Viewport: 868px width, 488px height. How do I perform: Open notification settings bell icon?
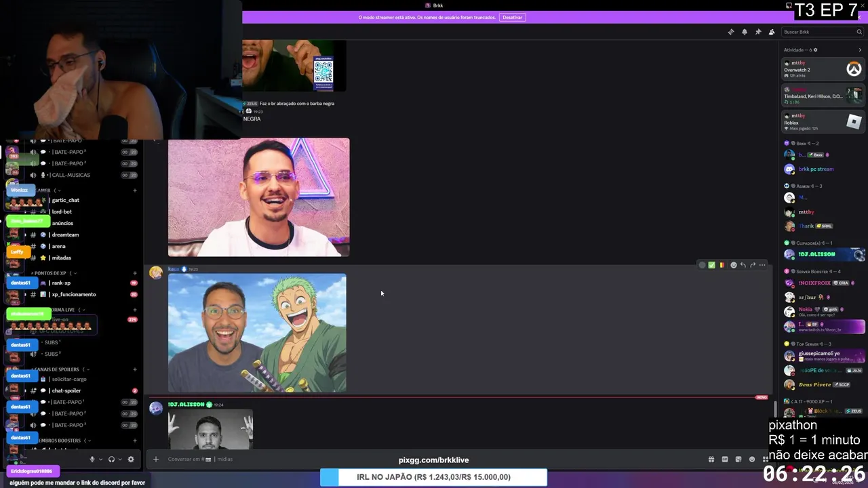[x=745, y=32]
